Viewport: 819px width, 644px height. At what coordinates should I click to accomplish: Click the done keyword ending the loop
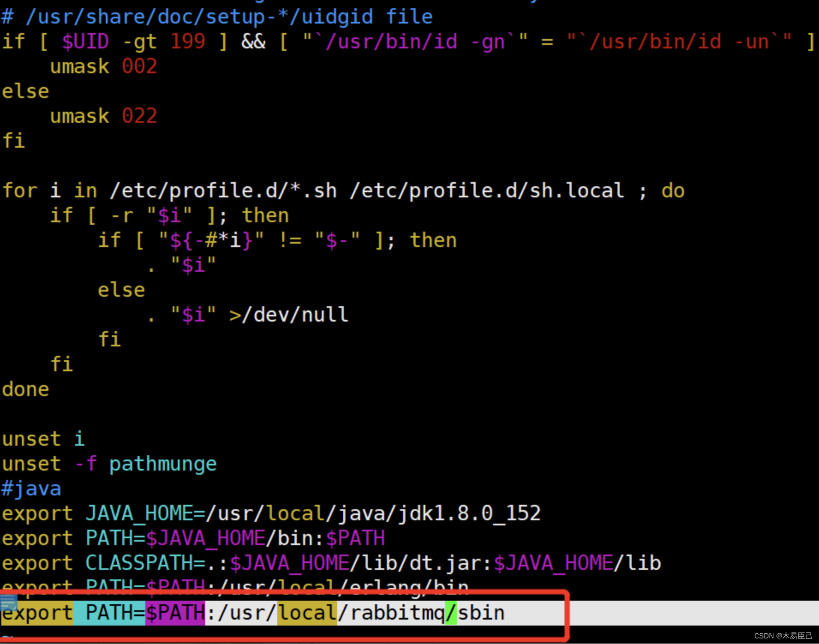click(x=24, y=389)
